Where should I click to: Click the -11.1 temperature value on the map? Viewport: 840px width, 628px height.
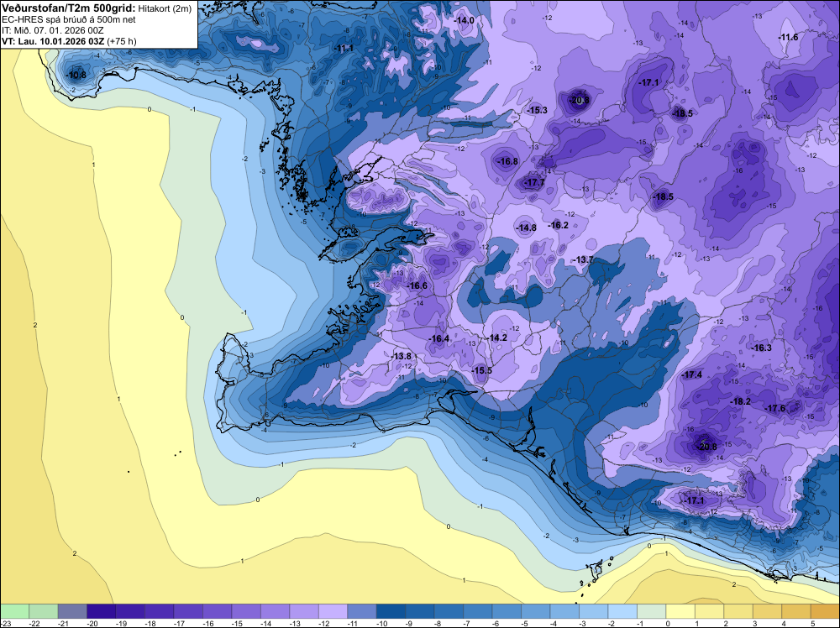[344, 48]
